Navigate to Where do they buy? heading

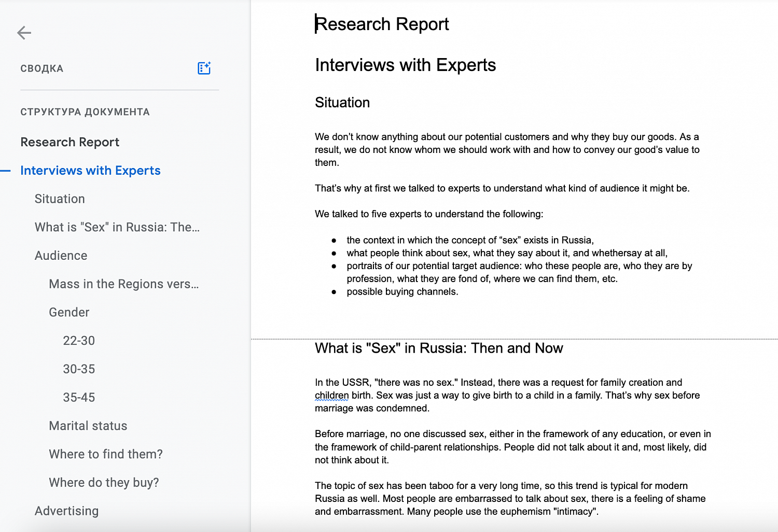(104, 483)
